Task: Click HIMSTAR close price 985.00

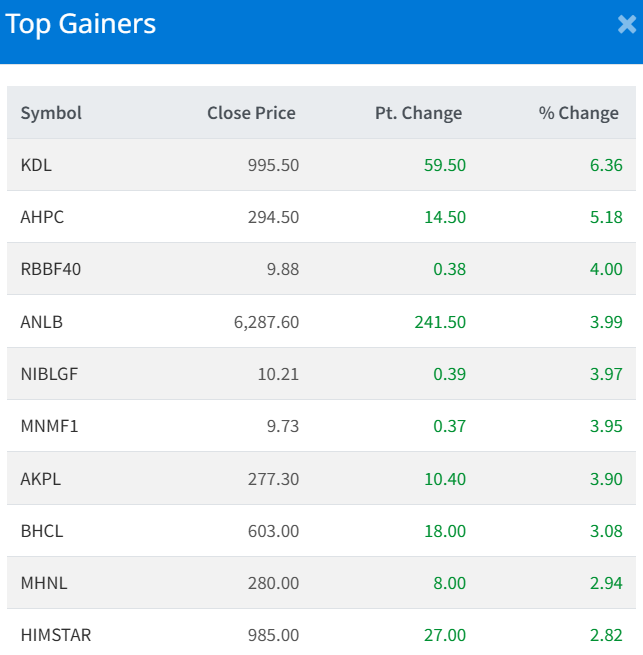Action: pos(273,635)
